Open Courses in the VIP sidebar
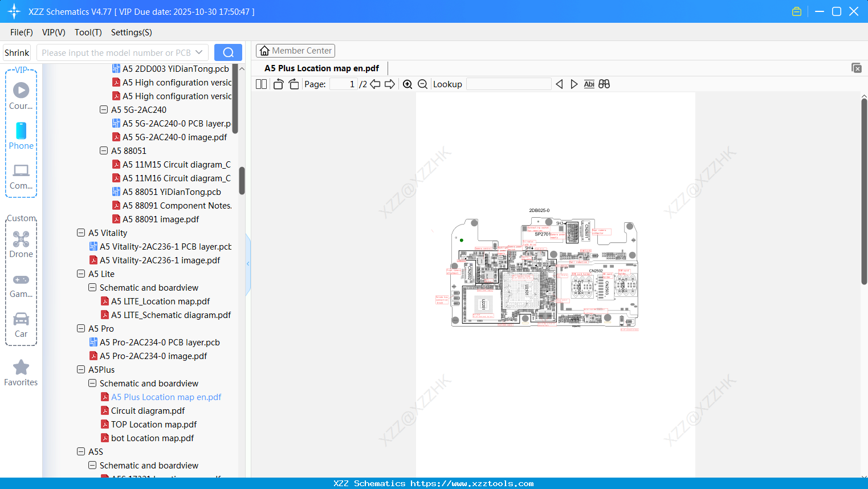 click(21, 96)
